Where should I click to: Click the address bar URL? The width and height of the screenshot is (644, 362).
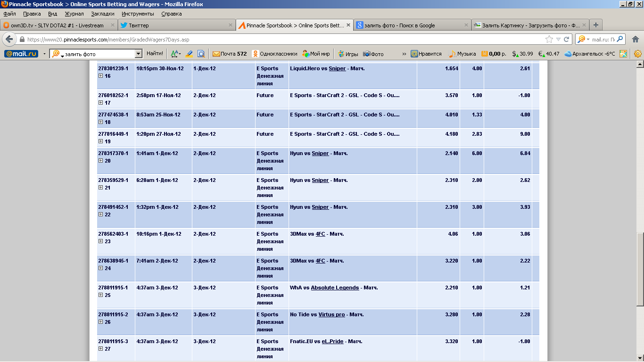(x=108, y=40)
